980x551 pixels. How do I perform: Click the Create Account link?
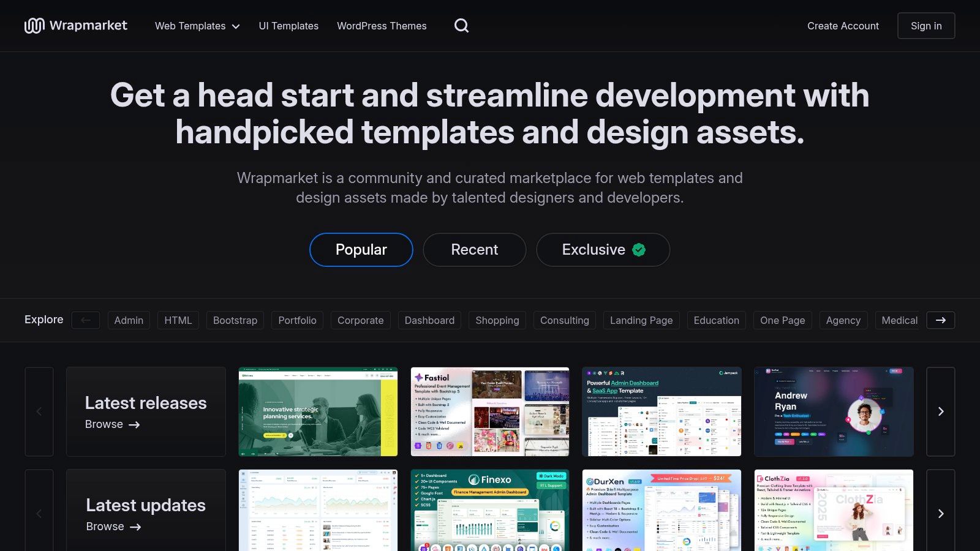(843, 26)
